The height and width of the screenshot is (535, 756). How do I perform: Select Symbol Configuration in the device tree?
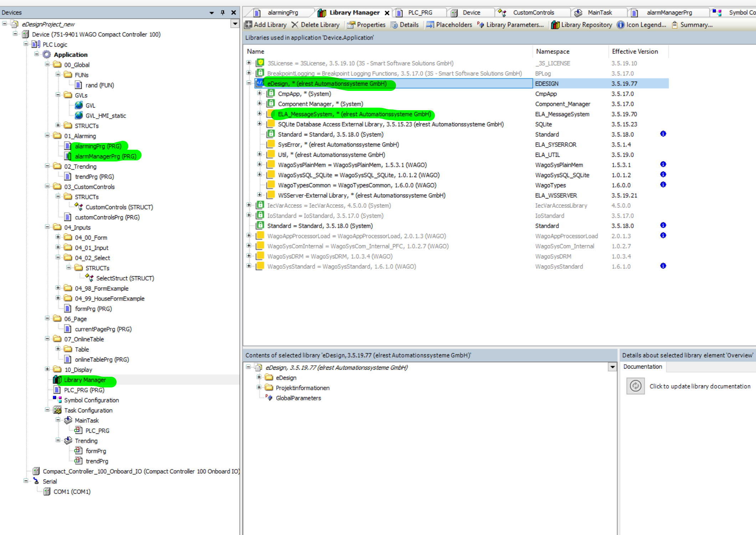[x=91, y=400]
